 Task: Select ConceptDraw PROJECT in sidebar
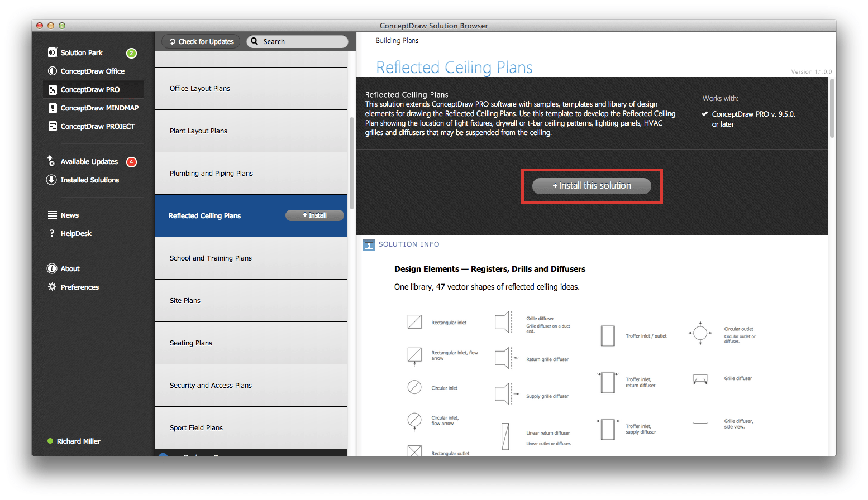point(98,126)
